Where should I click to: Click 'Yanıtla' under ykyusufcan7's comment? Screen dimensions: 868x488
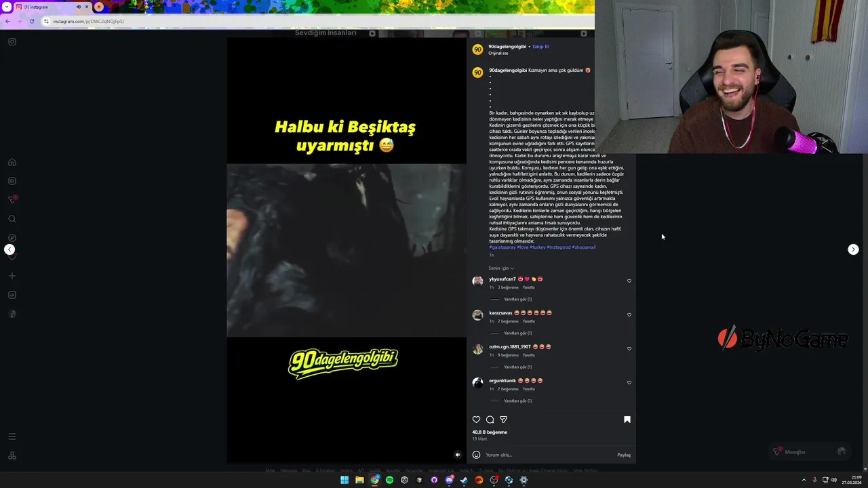pyautogui.click(x=528, y=287)
